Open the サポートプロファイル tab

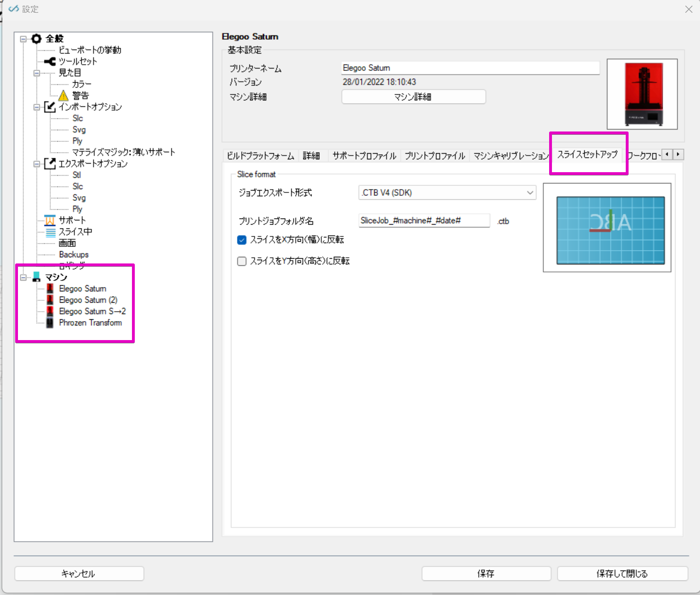tap(364, 156)
